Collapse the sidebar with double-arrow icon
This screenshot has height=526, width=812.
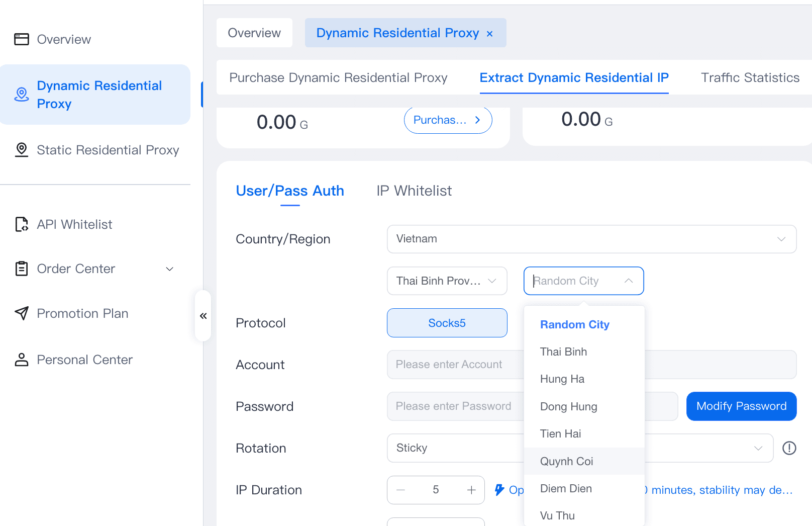tap(203, 316)
